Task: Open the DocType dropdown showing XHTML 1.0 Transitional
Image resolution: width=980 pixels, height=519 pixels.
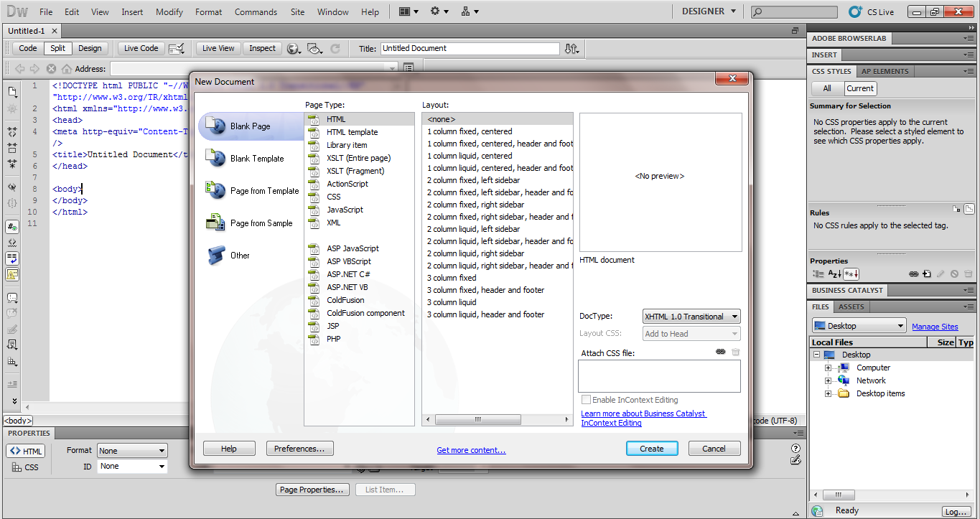Action: (x=691, y=317)
